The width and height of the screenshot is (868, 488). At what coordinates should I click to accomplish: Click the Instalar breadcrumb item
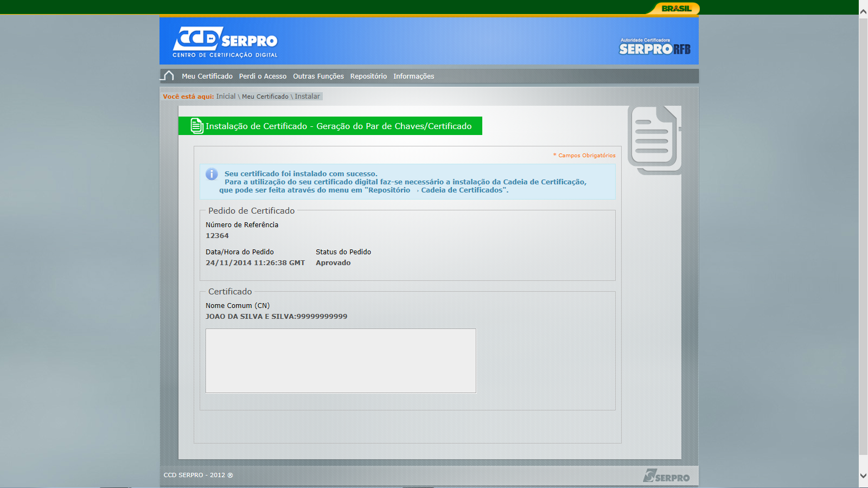point(307,97)
